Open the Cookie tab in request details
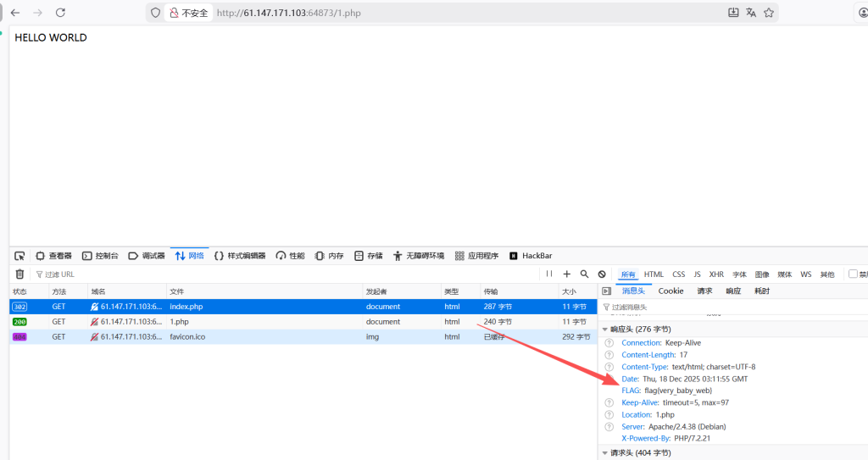The height and width of the screenshot is (460, 868). pos(670,291)
